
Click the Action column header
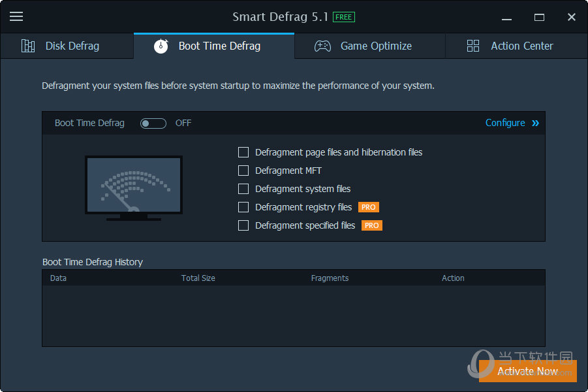[x=453, y=278]
